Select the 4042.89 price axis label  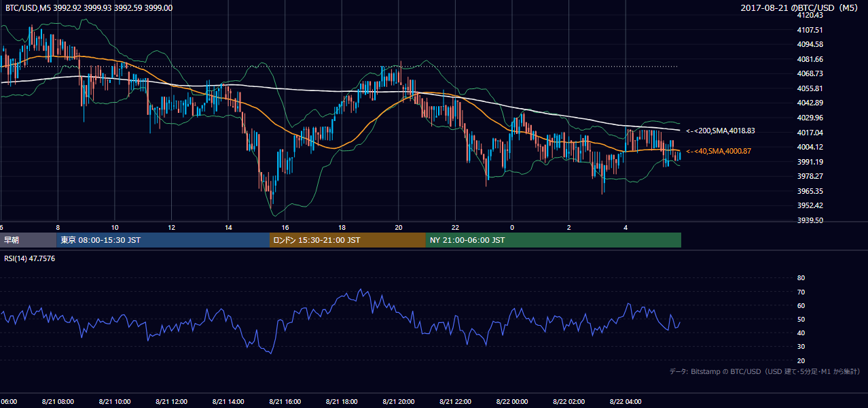[810, 103]
